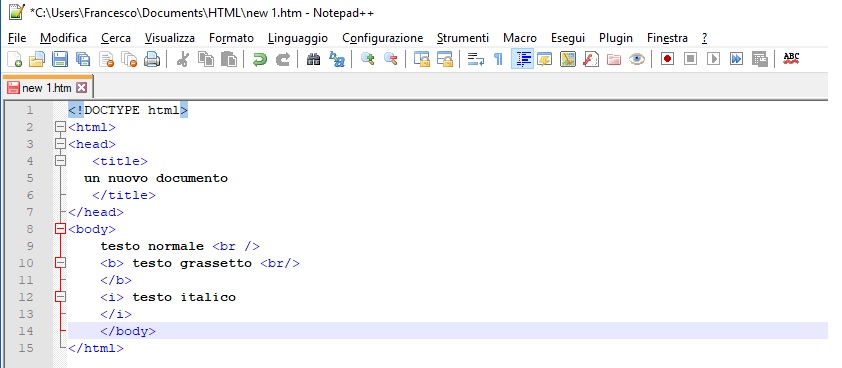This screenshot has height=368, width=842.
Task: Toggle the indent guide button
Action: pos(522,59)
